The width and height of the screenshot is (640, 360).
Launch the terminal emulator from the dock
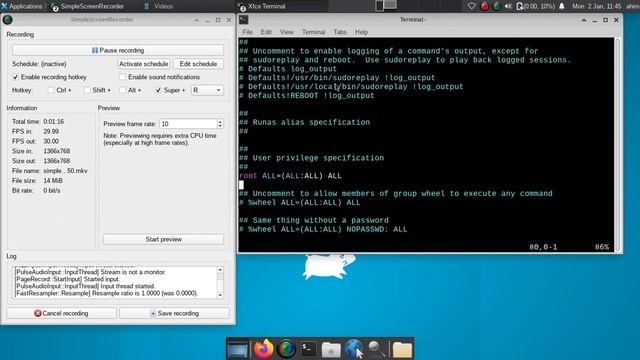click(x=309, y=349)
